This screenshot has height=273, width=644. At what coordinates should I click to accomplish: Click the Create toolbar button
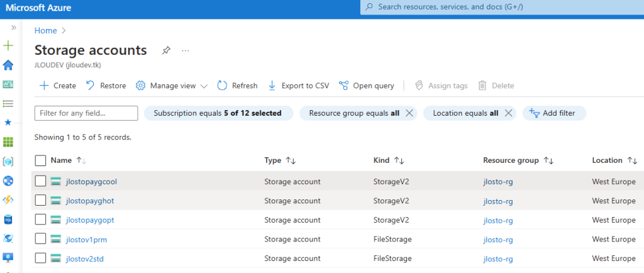coord(57,86)
